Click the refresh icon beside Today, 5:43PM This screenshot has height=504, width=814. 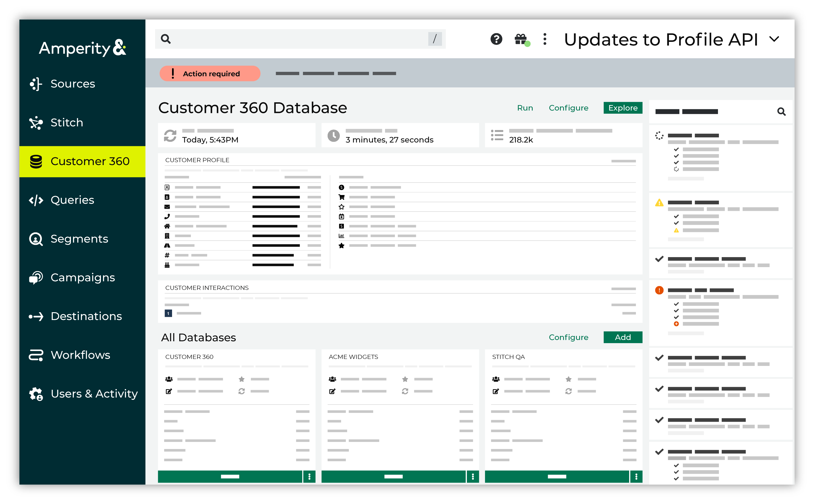point(170,136)
